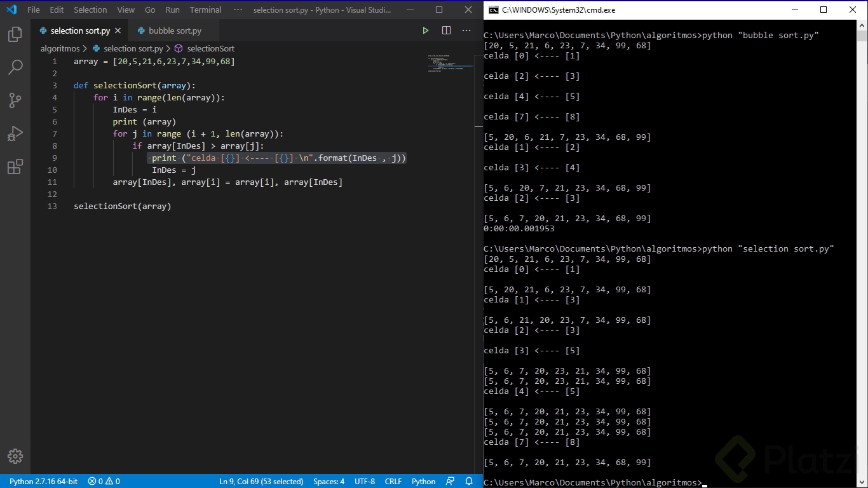The image size is (868, 488).
Task: Expand the menu bar overflow ellipsis
Action: [x=238, y=10]
